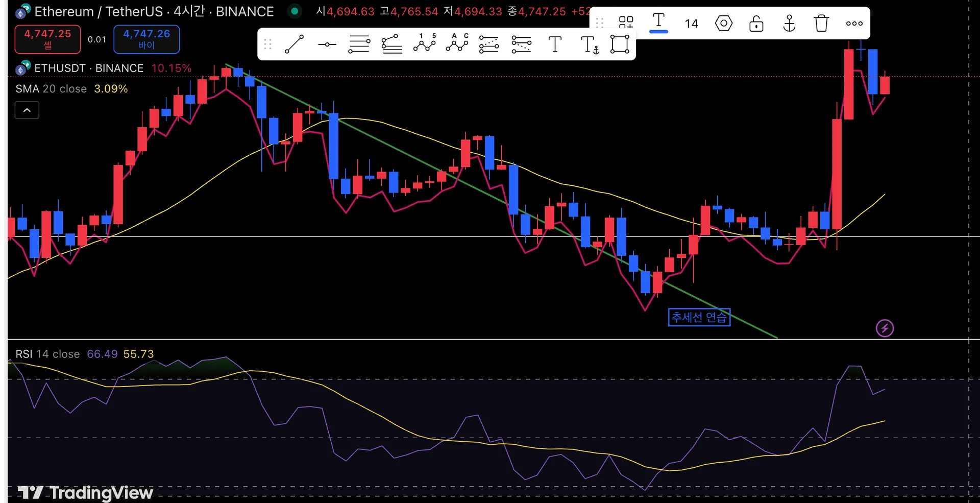The image size is (980, 503).
Task: Click the close price 4,747.25 in header
Action: point(542,11)
